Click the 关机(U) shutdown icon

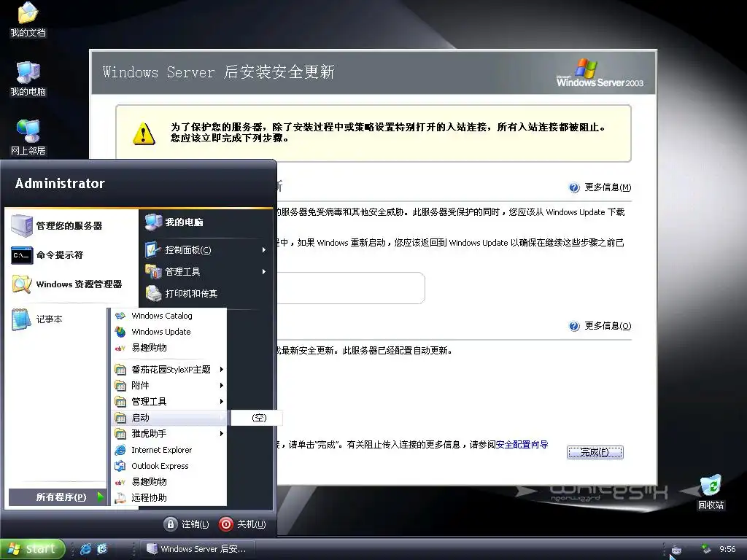pyautogui.click(x=226, y=524)
